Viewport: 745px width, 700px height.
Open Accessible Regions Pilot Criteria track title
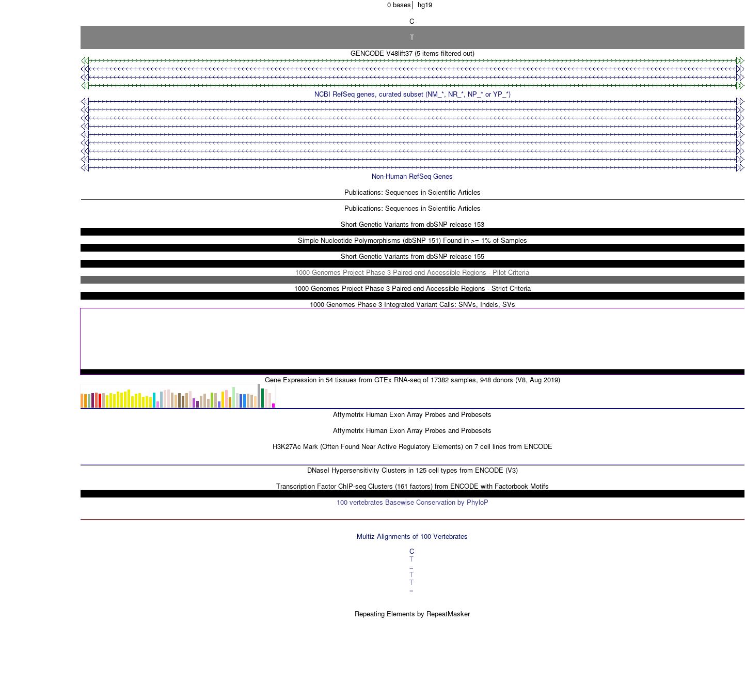pos(412,272)
